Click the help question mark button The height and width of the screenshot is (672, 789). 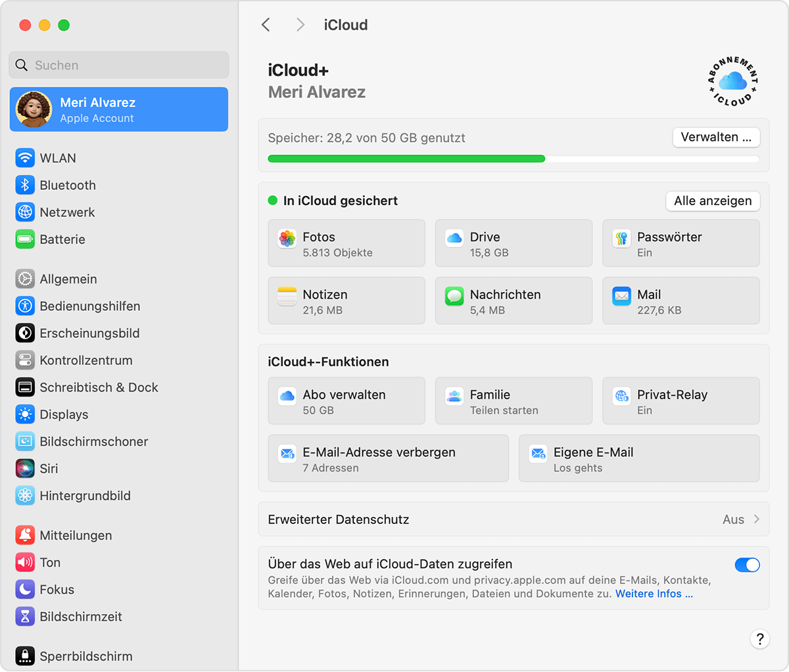point(759,638)
